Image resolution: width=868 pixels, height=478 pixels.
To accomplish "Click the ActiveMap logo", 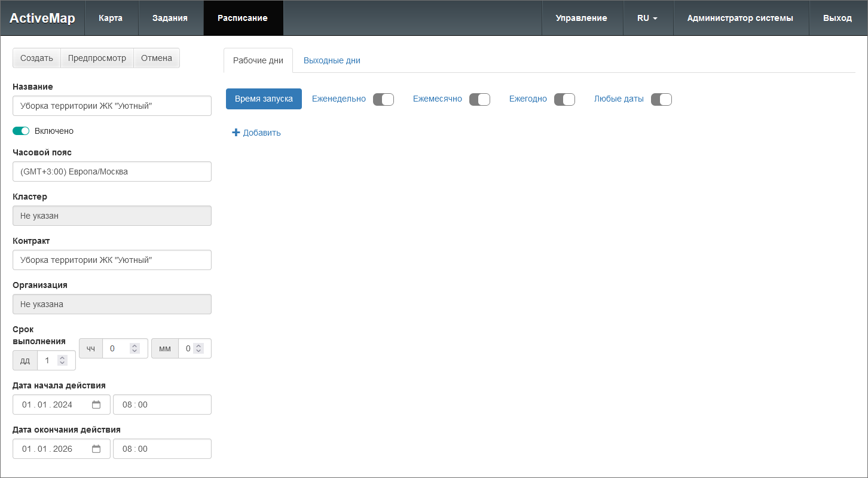I will [x=42, y=18].
